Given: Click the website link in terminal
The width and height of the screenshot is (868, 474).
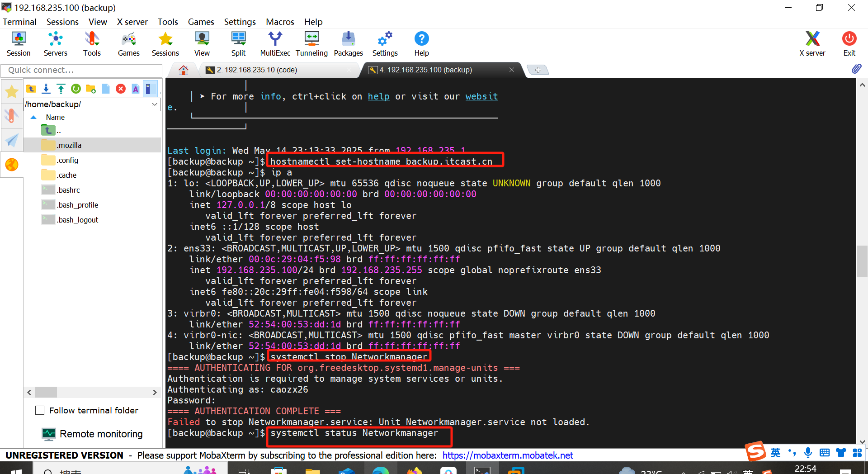Looking at the screenshot, I should tap(481, 96).
